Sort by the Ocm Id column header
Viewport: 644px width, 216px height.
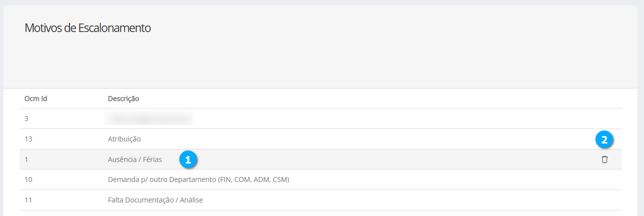[36, 98]
